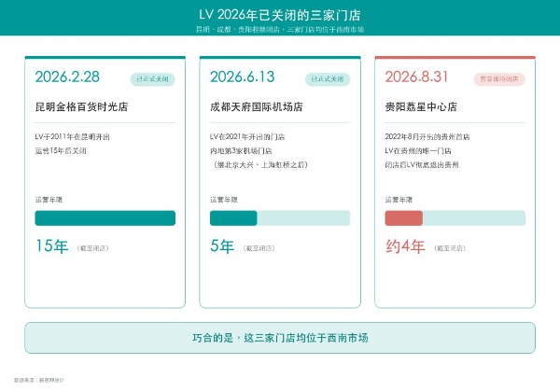Select the store name "贵阳荔星中心店"
This screenshot has height=392, width=560.
point(421,106)
